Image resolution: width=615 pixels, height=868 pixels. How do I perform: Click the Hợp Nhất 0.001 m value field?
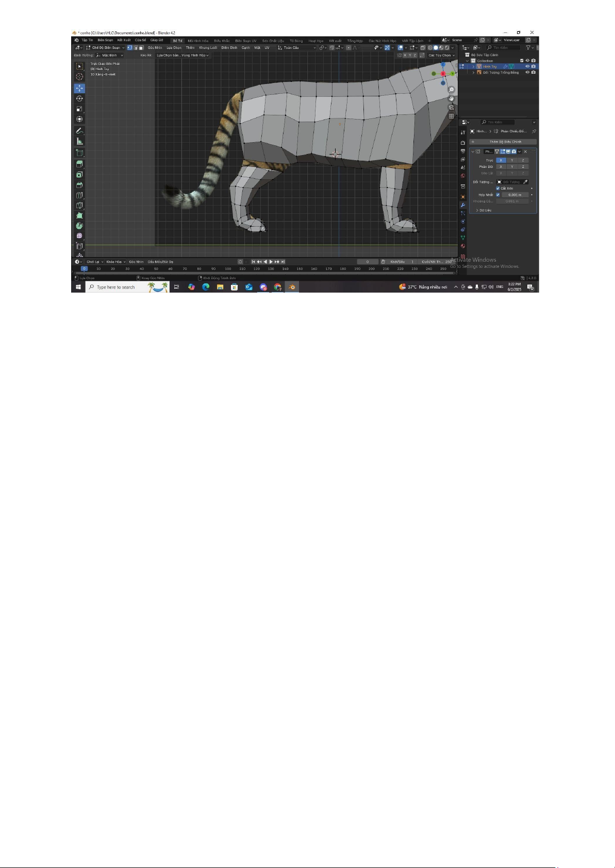(515, 195)
